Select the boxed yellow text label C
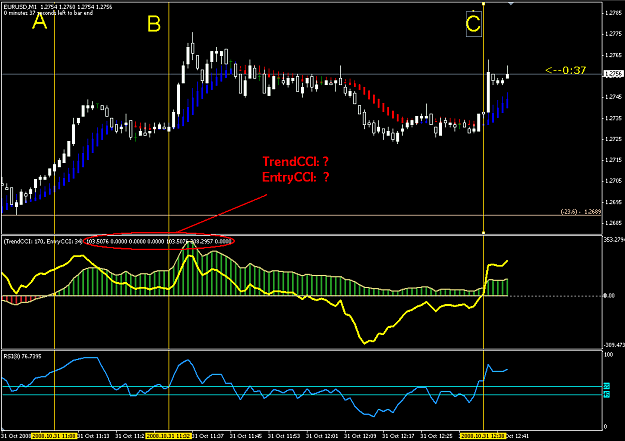Viewport: 625px width, 441px height. [474, 24]
